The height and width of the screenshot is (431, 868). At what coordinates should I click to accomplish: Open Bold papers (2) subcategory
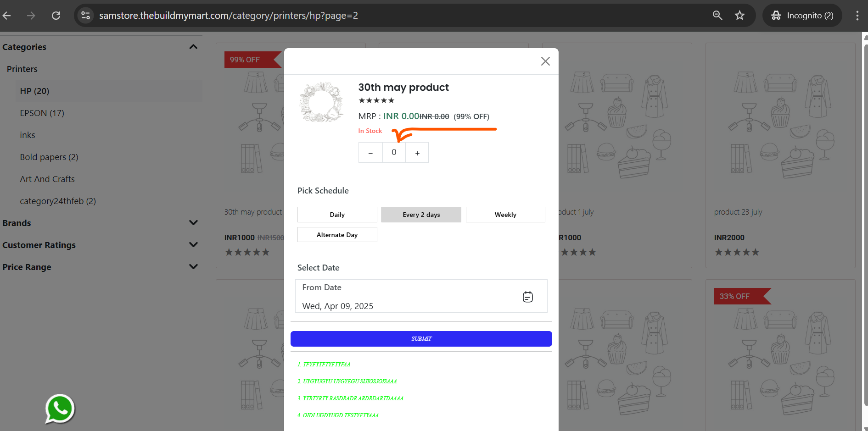coord(49,157)
